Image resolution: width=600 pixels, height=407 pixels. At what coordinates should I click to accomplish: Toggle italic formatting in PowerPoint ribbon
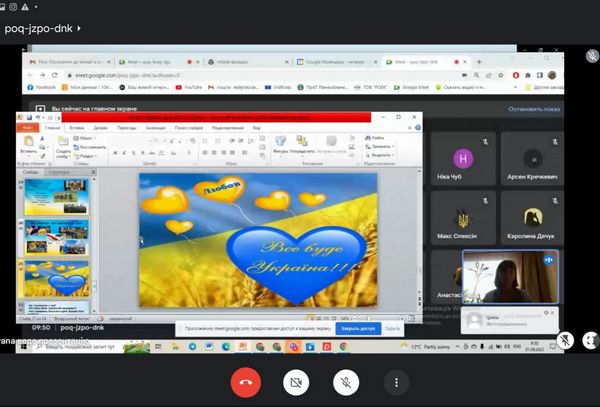tap(124, 153)
